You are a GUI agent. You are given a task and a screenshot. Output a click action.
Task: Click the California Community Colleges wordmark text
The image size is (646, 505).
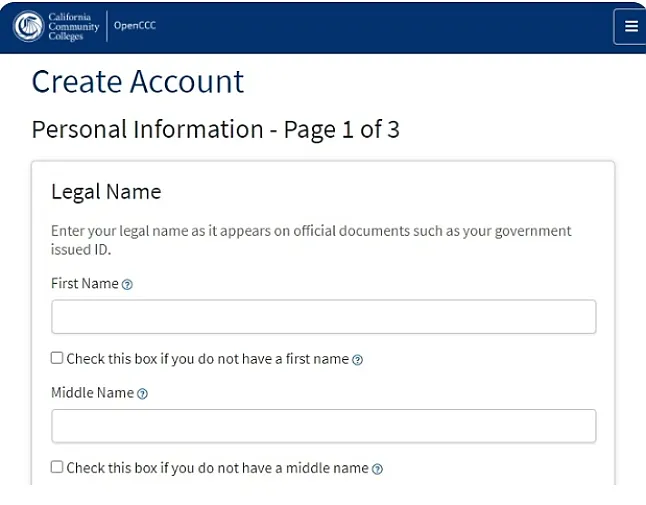pos(73,26)
